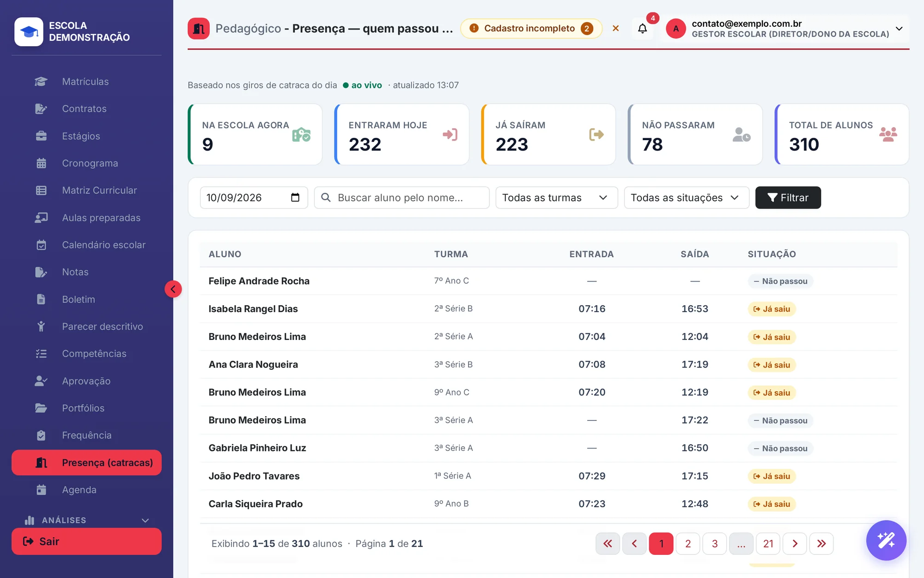Go to page 2 of results

pyautogui.click(x=688, y=544)
